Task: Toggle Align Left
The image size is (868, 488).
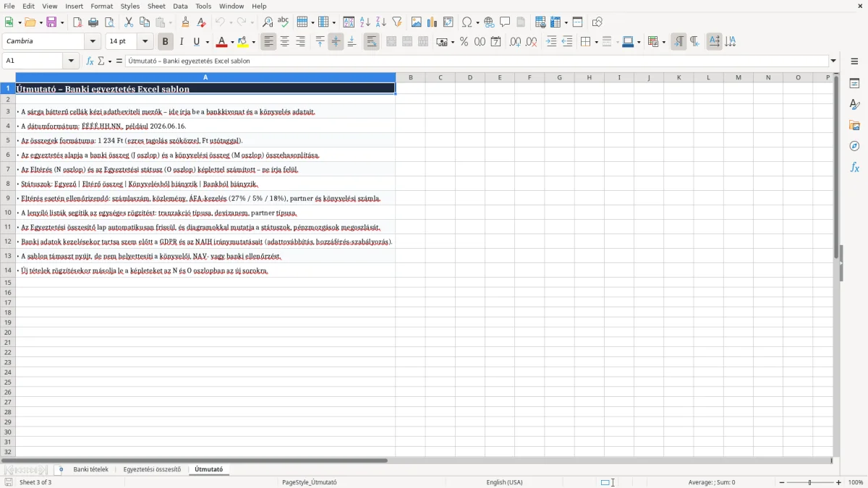Action: [269, 42]
